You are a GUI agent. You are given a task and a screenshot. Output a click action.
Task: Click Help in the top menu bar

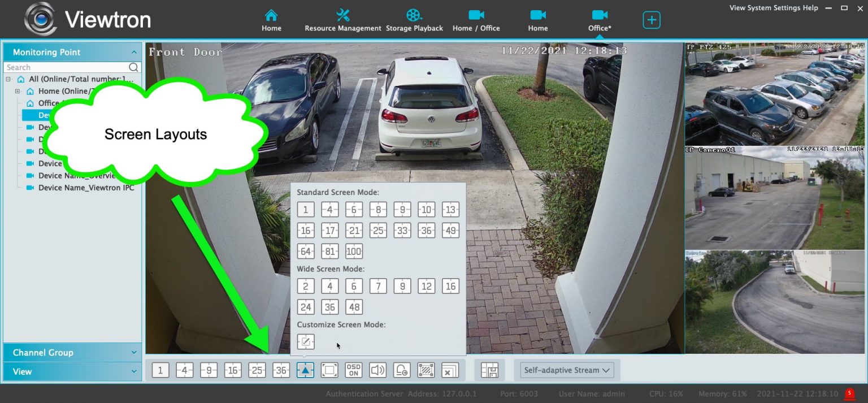pyautogui.click(x=810, y=8)
